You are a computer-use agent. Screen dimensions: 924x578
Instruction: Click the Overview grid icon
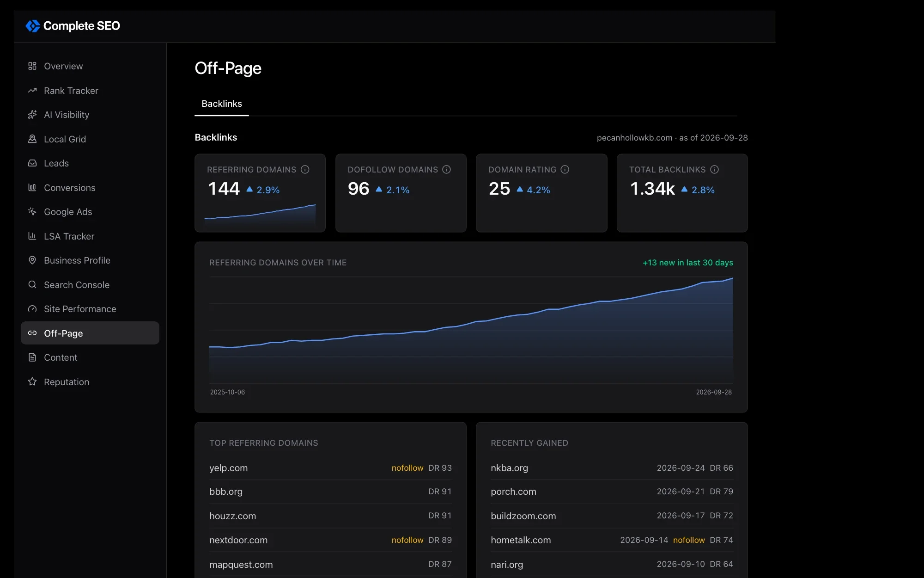tap(32, 66)
